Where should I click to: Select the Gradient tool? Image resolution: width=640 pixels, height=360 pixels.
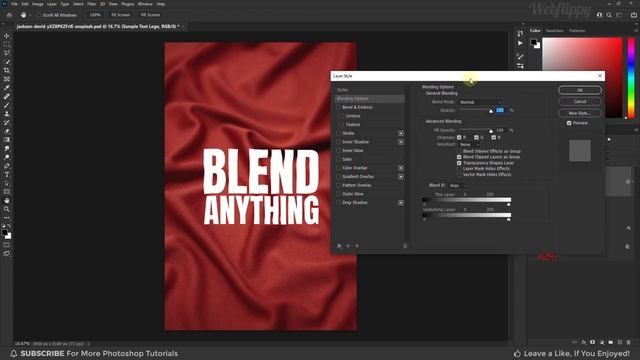pos(7,140)
